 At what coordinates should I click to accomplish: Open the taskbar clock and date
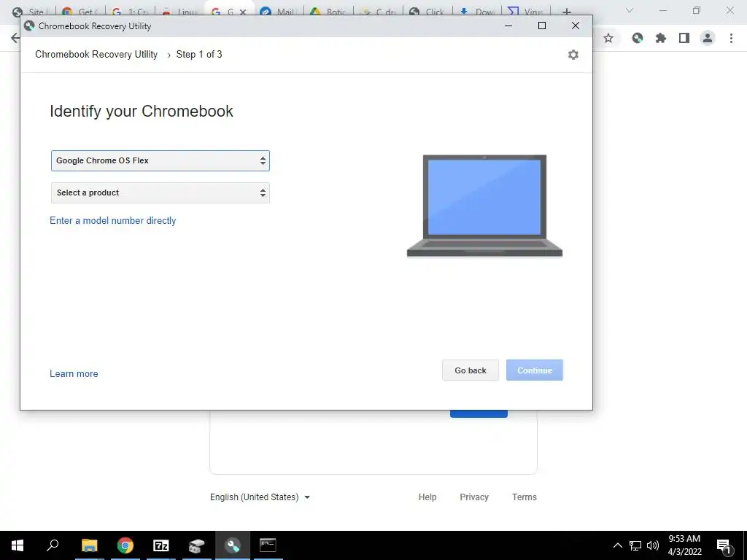pos(684,545)
